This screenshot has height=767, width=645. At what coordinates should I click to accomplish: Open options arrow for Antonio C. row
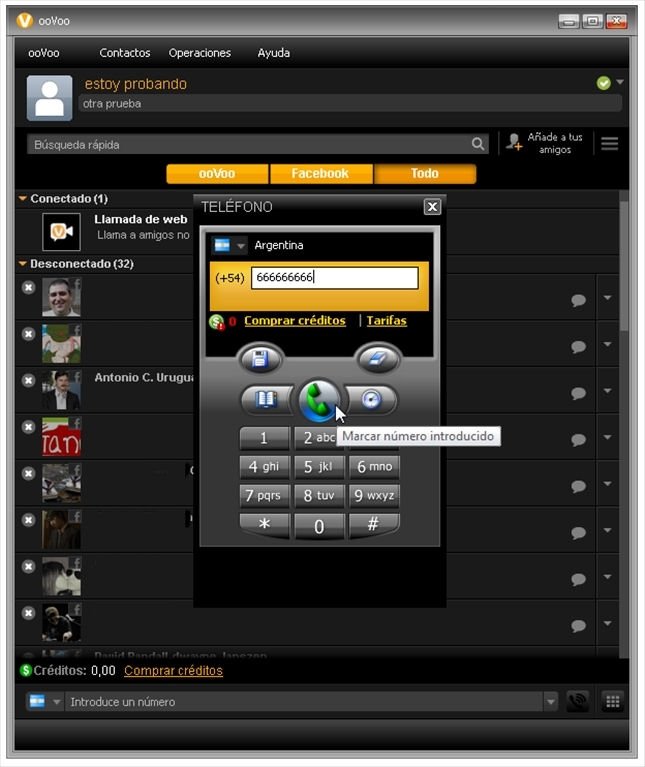(x=607, y=390)
